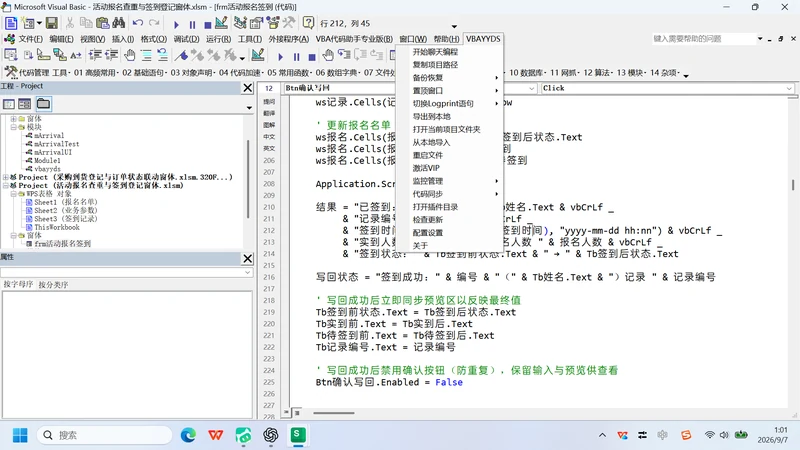This screenshot has height=450, width=800.
Task: Click 翻译 button in code margin
Action: 269,113
